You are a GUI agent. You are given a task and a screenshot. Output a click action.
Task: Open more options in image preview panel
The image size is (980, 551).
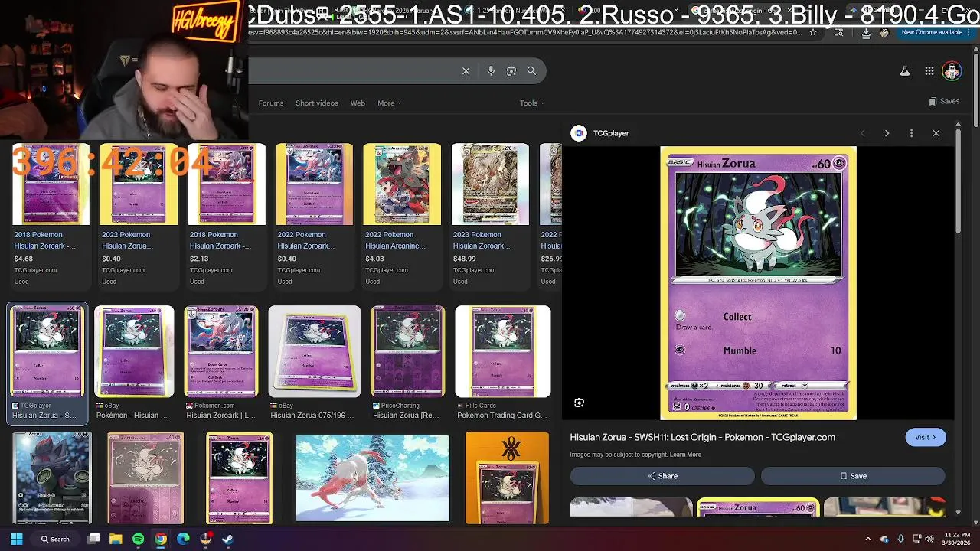tap(911, 133)
